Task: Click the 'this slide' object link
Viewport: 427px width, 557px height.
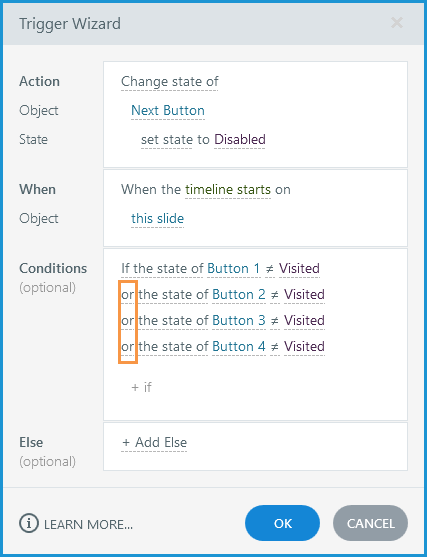Action: tap(157, 218)
